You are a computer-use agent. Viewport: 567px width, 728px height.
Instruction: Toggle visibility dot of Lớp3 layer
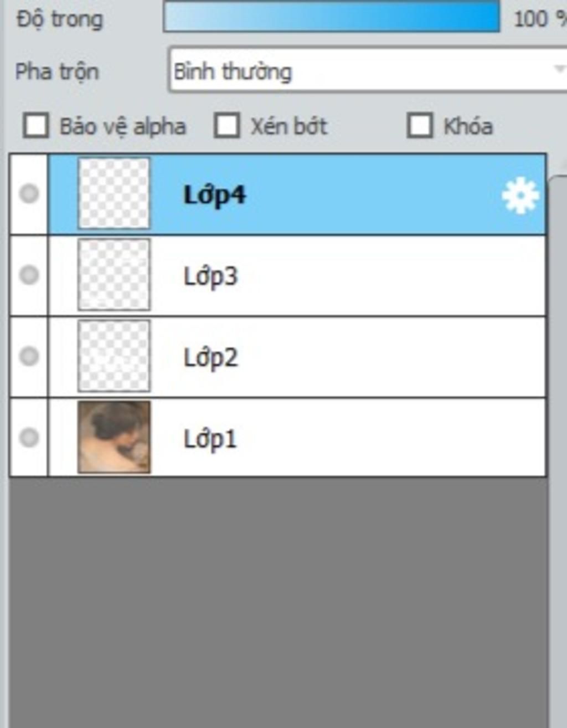tap(29, 275)
